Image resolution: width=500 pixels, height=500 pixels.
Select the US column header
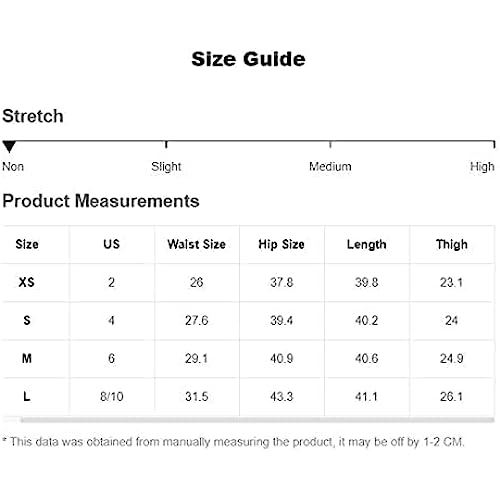(x=111, y=244)
